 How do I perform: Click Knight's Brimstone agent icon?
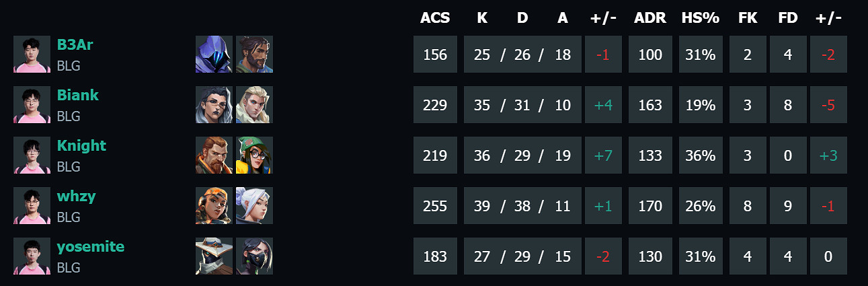[x=214, y=155]
